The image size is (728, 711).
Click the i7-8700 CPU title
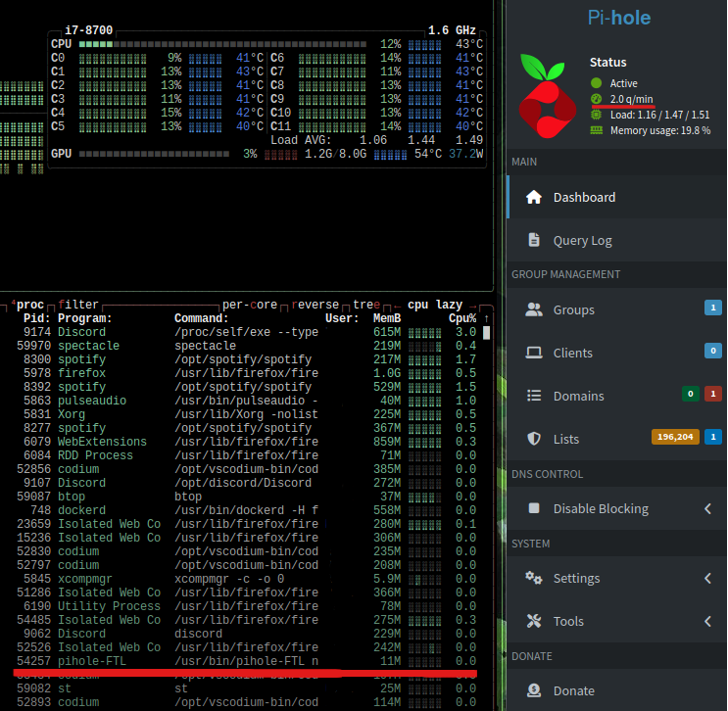point(89,30)
